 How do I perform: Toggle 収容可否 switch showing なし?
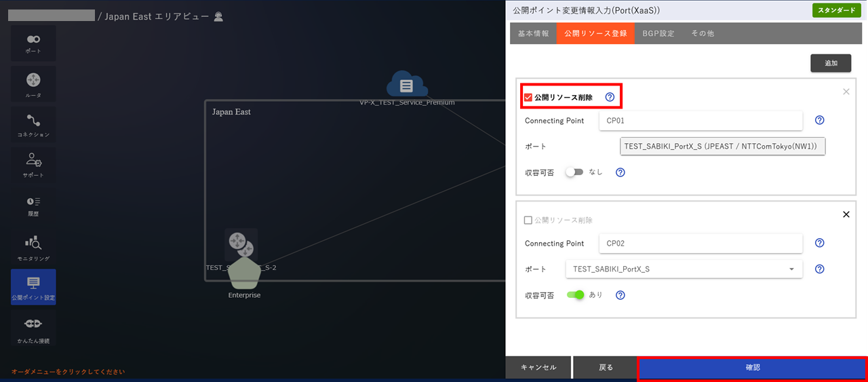[574, 172]
